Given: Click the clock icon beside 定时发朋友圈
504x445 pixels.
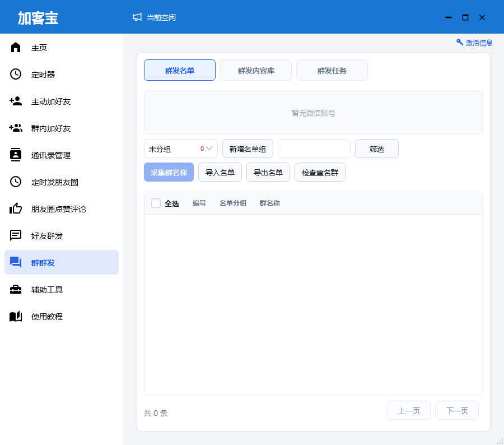Looking at the screenshot, I should pos(16,182).
